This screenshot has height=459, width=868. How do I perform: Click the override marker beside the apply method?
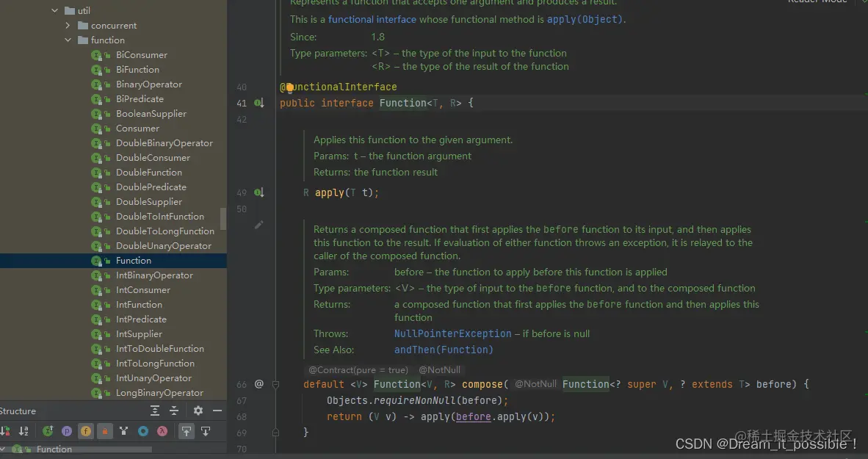tap(258, 192)
